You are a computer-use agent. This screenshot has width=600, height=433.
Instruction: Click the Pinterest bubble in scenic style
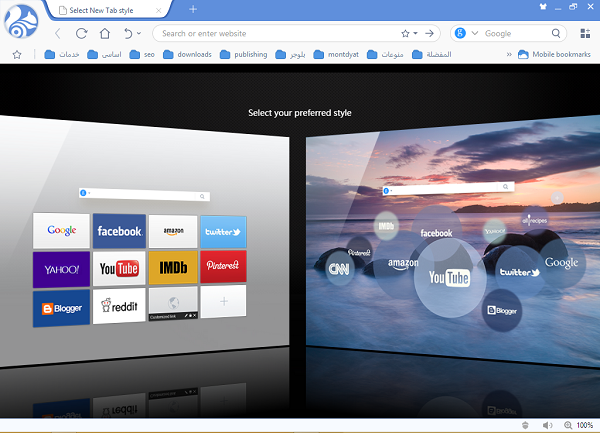pos(359,252)
